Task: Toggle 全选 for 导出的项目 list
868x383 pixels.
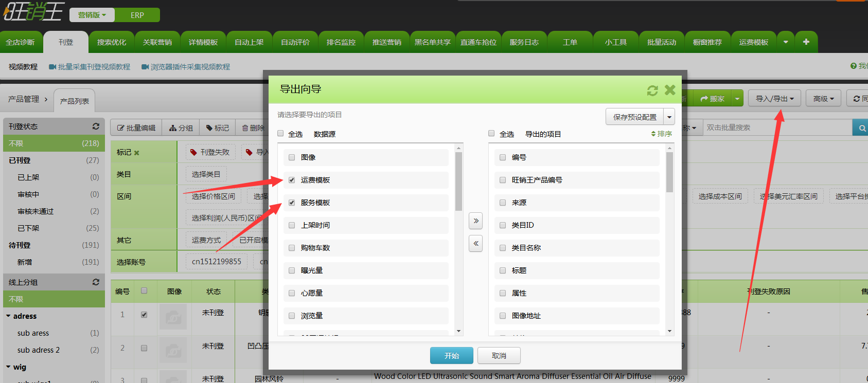Action: (x=491, y=134)
